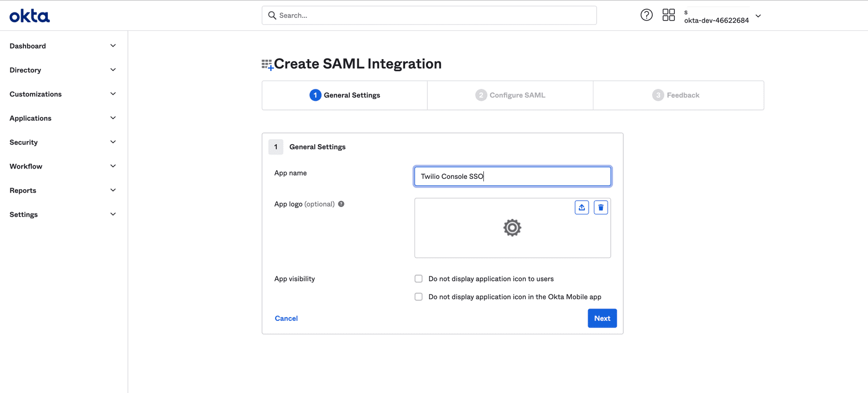This screenshot has height=393, width=868.
Task: Click the help tooltip beside App logo
Action: [x=341, y=204]
